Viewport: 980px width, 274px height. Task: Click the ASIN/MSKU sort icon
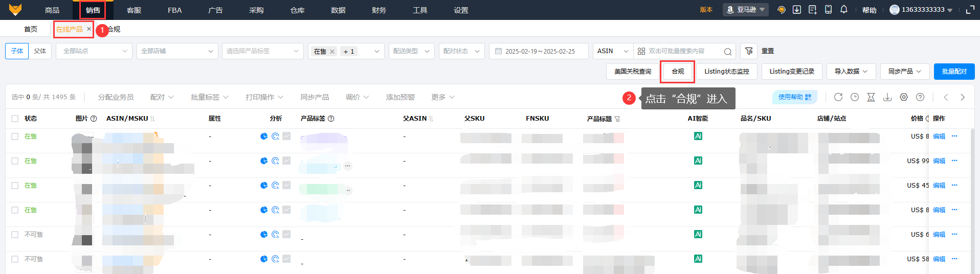pyautogui.click(x=152, y=119)
